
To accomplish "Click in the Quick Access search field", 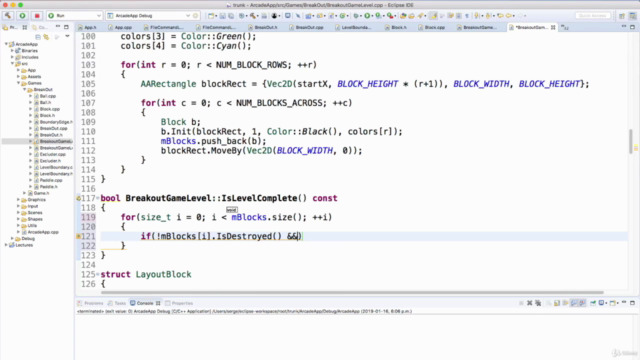I will pos(593,16).
